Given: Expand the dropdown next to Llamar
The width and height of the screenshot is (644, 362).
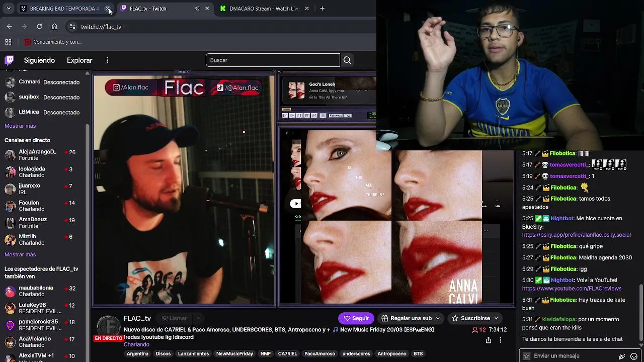Looking at the screenshot, I should point(199,318).
